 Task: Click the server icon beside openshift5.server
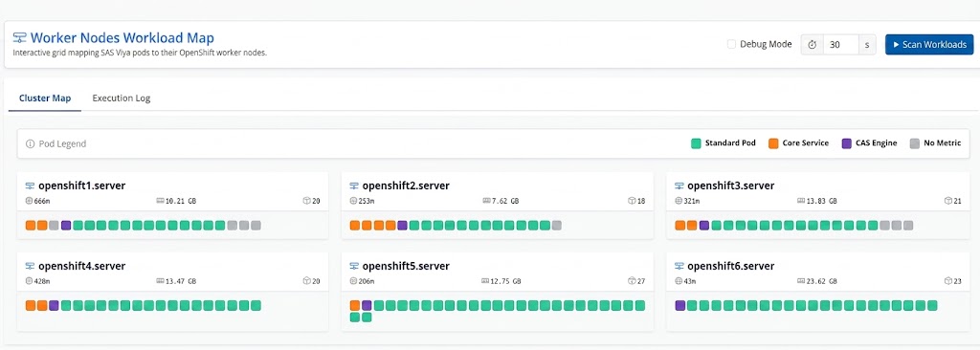point(354,266)
